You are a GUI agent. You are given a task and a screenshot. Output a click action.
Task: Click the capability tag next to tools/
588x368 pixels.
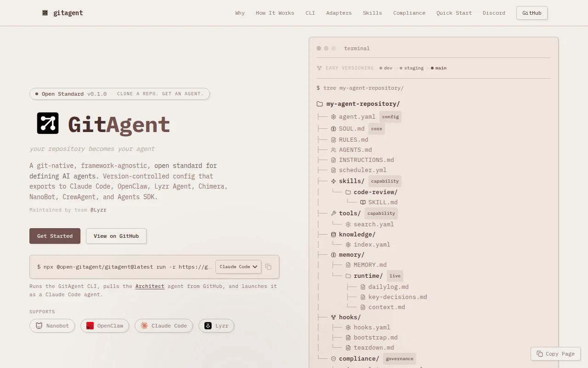pos(381,213)
